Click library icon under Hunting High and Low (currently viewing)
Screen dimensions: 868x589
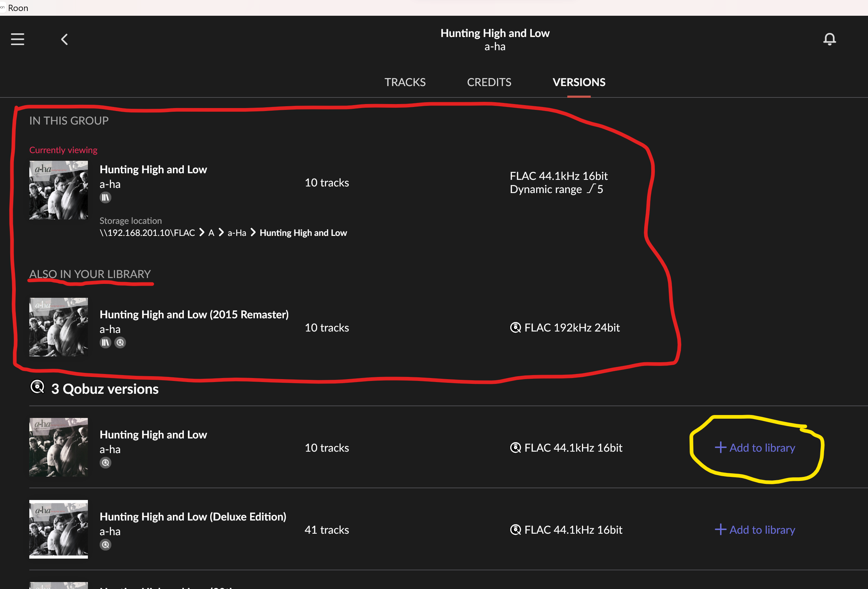coord(105,197)
